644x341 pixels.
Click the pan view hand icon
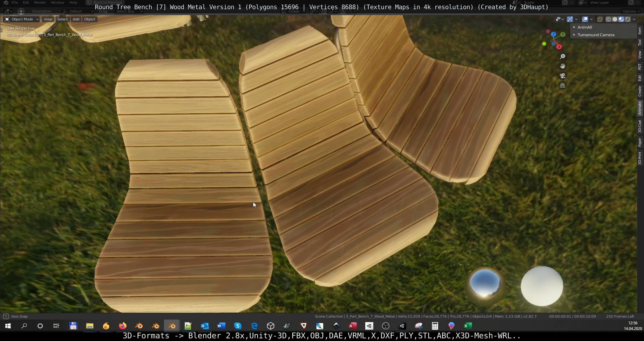(562, 66)
